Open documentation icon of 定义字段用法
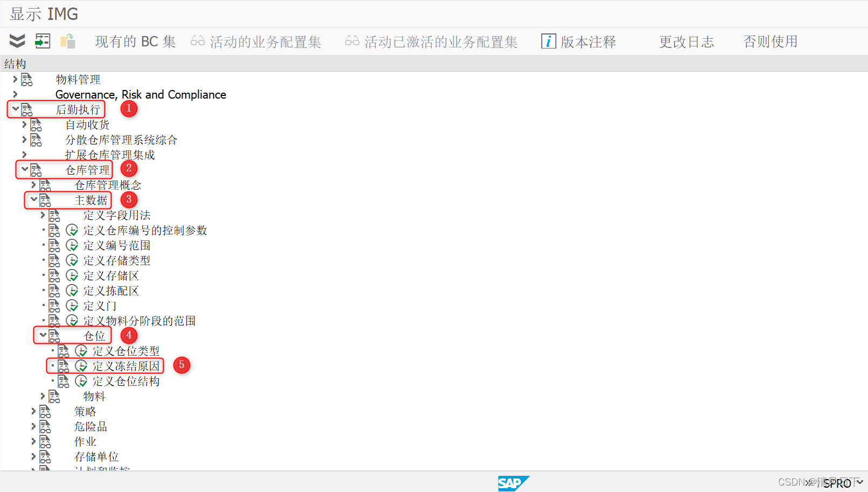Image resolution: width=868 pixels, height=492 pixels. [x=54, y=216]
